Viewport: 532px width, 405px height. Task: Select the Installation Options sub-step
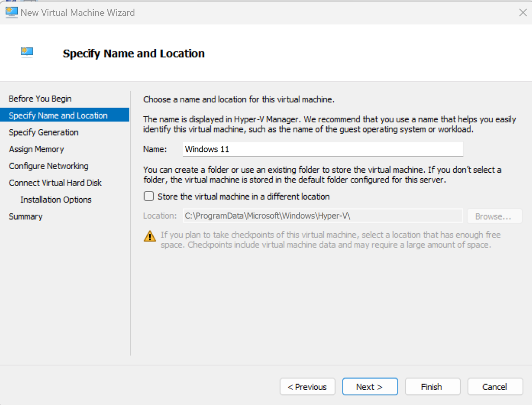click(x=56, y=200)
